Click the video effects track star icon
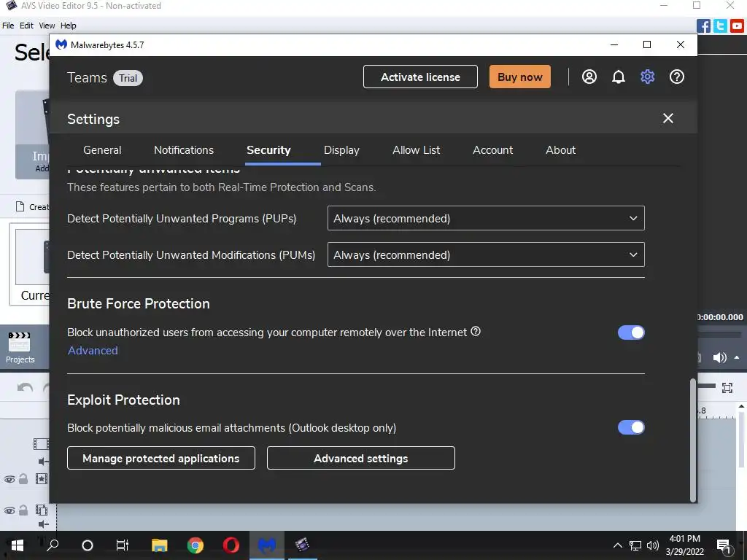 point(42,478)
